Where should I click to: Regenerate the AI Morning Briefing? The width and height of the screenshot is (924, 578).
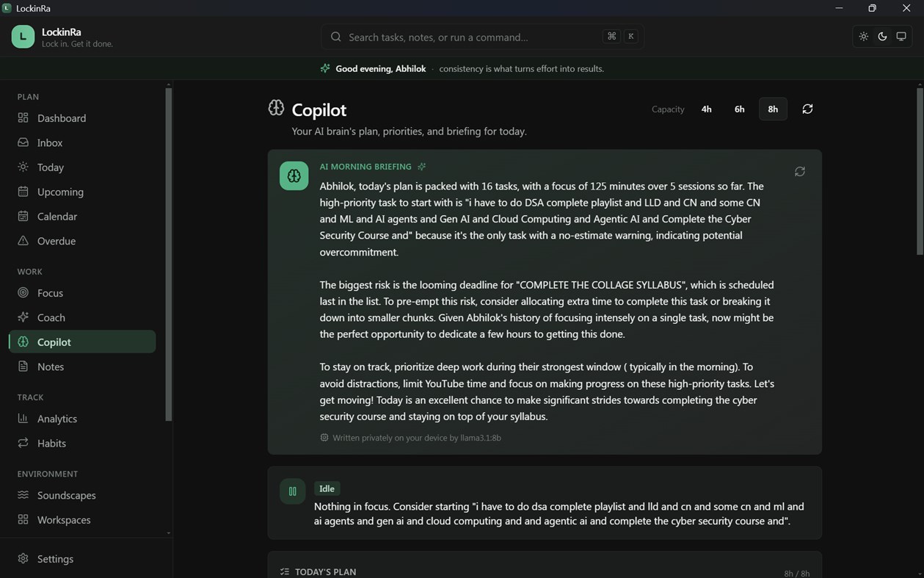coord(800,171)
